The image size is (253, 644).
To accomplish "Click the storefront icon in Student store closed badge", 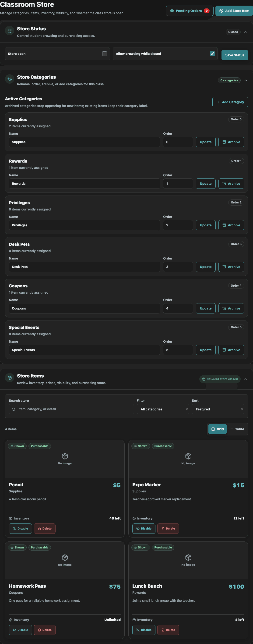I will click(x=204, y=379).
